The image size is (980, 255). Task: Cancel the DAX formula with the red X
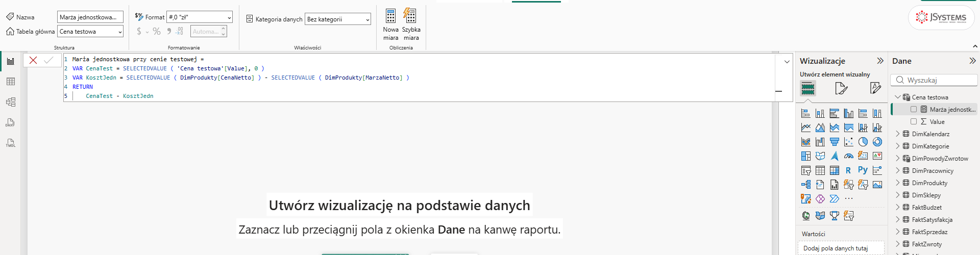pyautogui.click(x=33, y=60)
